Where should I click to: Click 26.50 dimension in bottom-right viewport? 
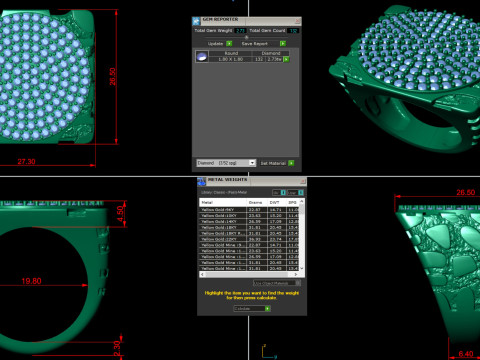point(466,192)
